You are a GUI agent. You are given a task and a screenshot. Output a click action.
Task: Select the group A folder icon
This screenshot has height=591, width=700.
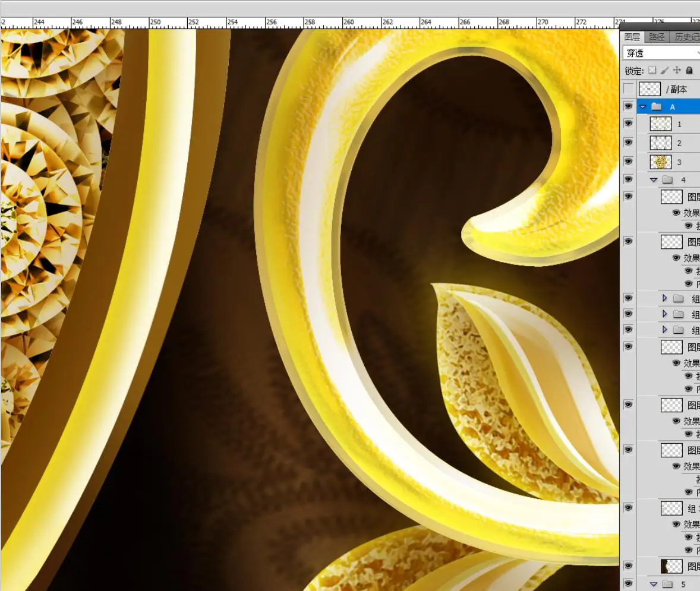tap(656, 107)
